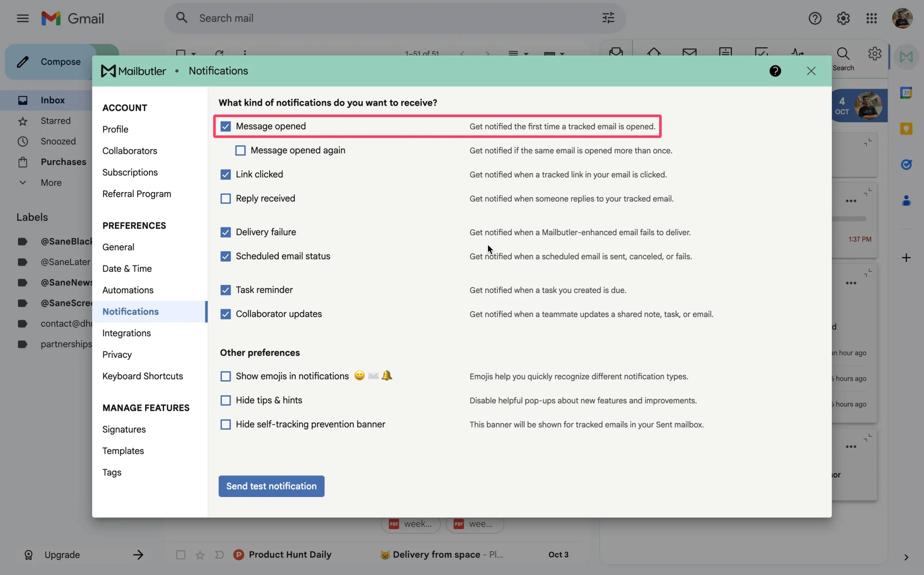Check the Reply received checkbox
The width and height of the screenshot is (924, 575).
click(x=225, y=198)
